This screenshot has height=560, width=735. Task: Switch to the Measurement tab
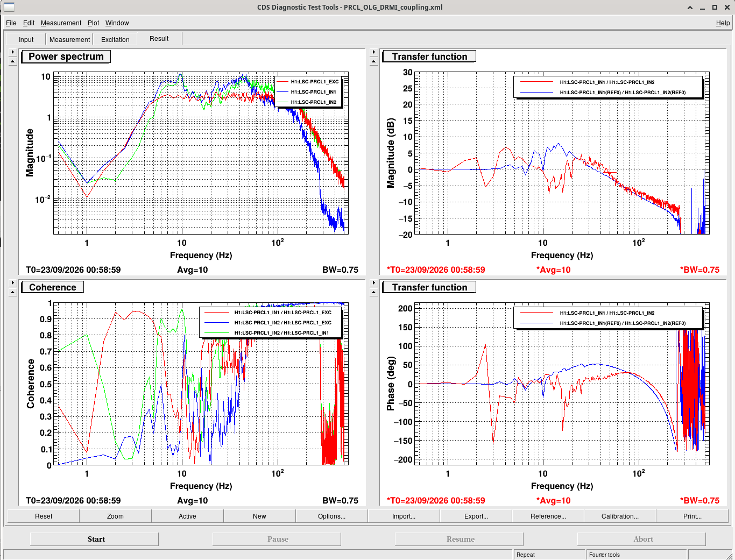(69, 39)
